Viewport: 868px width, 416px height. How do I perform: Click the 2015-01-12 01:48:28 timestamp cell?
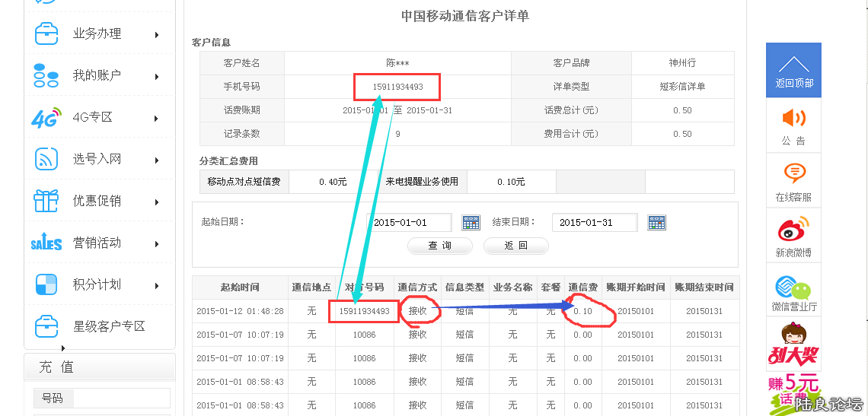241,311
